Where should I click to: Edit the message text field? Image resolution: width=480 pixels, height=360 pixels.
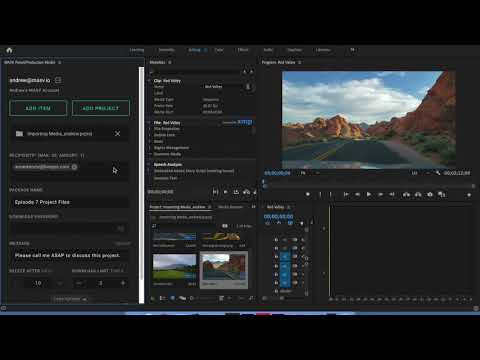[x=70, y=255]
